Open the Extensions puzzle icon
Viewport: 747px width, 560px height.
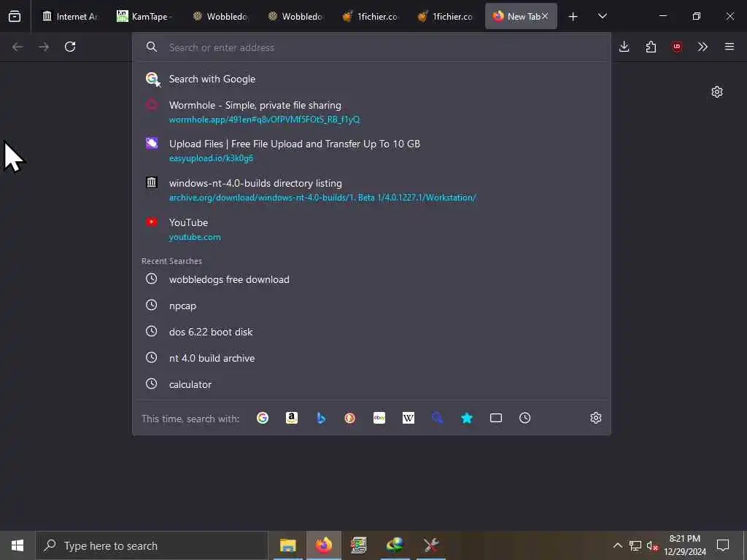point(651,47)
